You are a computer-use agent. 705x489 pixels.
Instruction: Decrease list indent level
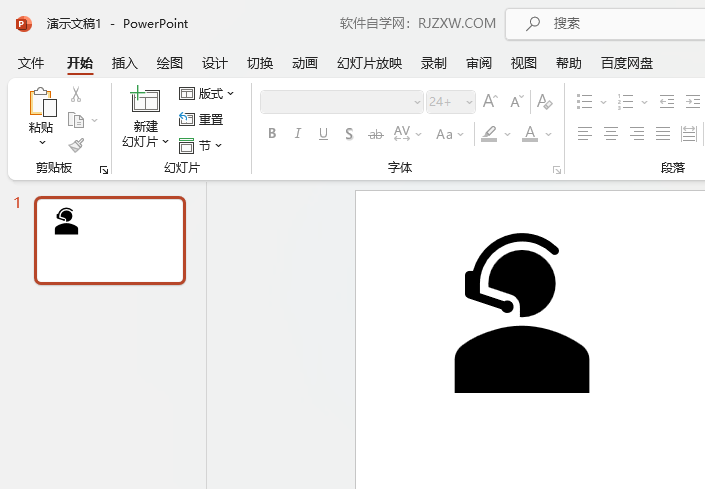pyautogui.click(x=667, y=102)
